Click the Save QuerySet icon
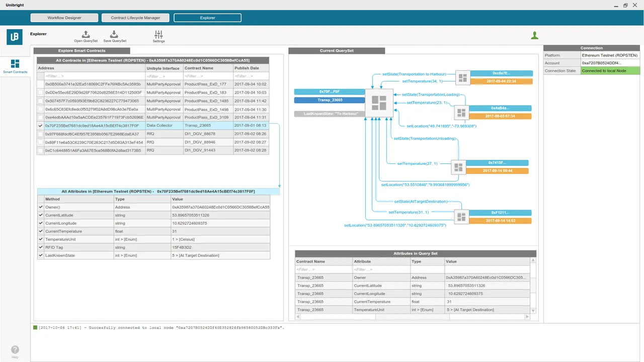 [114, 34]
